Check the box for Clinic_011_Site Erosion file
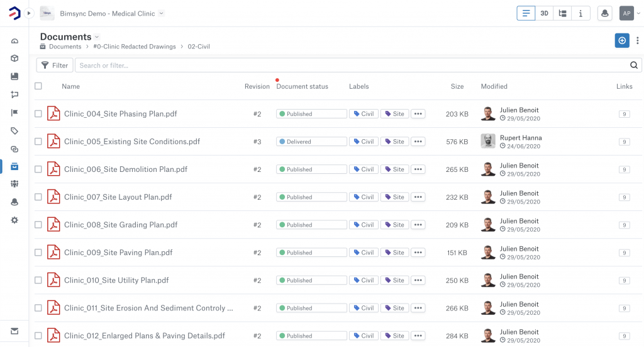Screen dimensions: 644x347 coord(38,308)
